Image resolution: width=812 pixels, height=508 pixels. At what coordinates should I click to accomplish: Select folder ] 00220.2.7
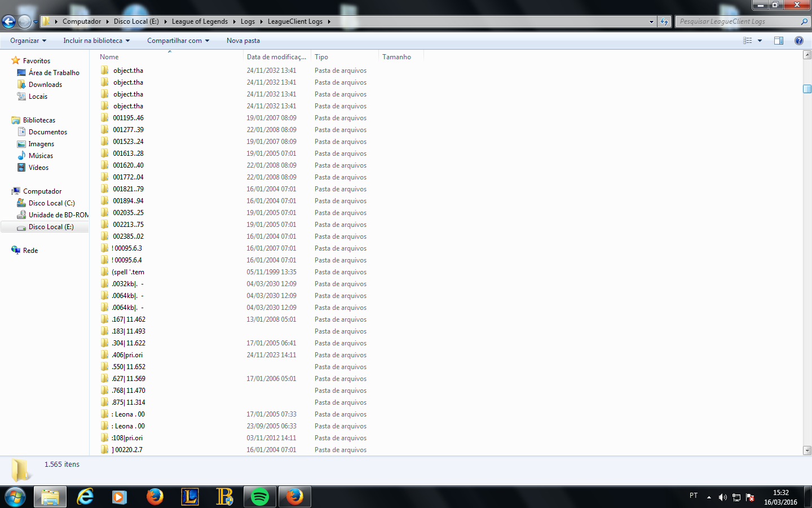127,450
